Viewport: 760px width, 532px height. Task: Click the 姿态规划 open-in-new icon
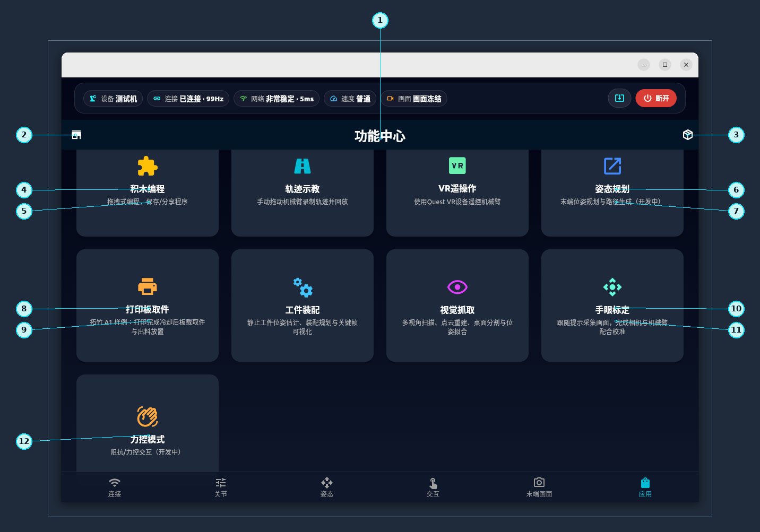pos(612,165)
